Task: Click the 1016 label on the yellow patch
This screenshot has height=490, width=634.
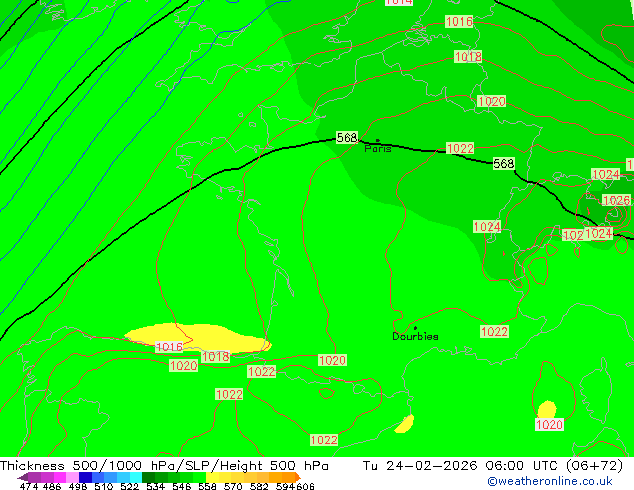Action: 169,347
